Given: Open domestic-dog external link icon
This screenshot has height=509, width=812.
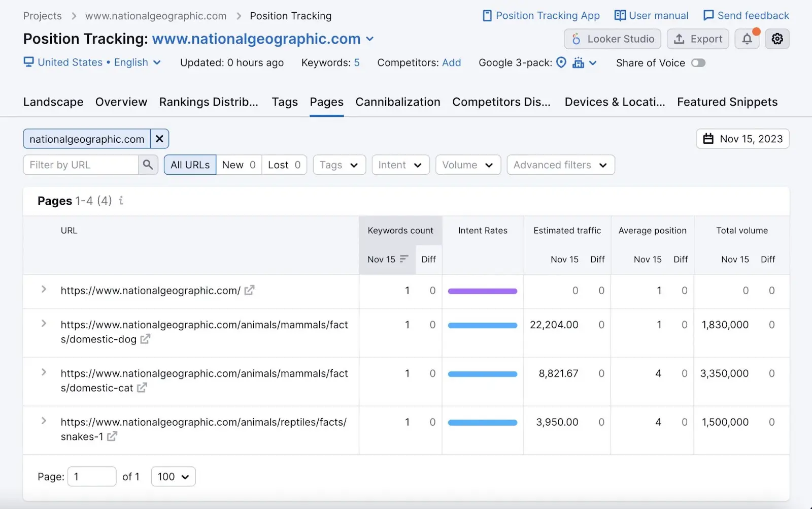Looking at the screenshot, I should pyautogui.click(x=145, y=339).
